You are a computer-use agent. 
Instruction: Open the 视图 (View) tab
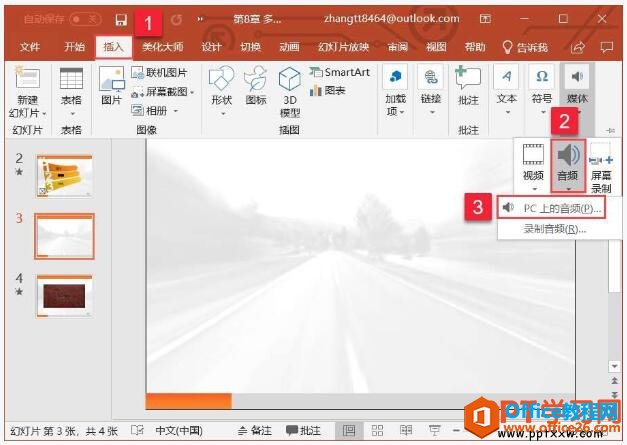click(x=436, y=47)
